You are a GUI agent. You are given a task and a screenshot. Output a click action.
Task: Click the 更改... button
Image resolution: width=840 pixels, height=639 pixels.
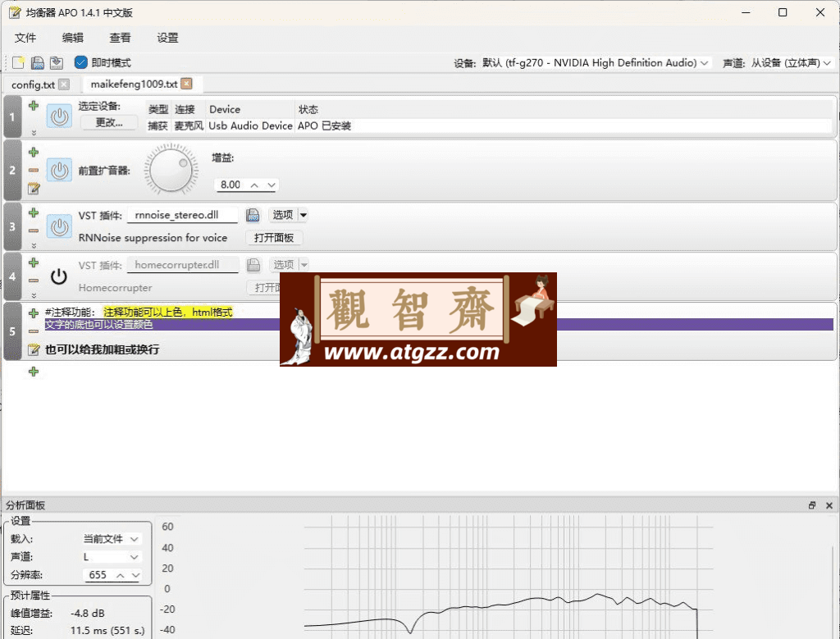tap(109, 123)
